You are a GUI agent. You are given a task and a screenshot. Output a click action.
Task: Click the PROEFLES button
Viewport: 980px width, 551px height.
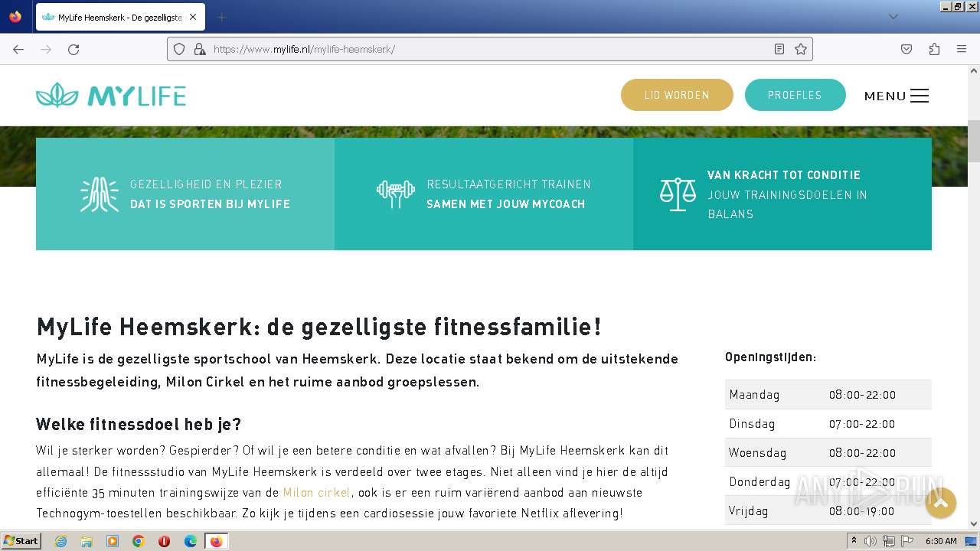point(795,95)
